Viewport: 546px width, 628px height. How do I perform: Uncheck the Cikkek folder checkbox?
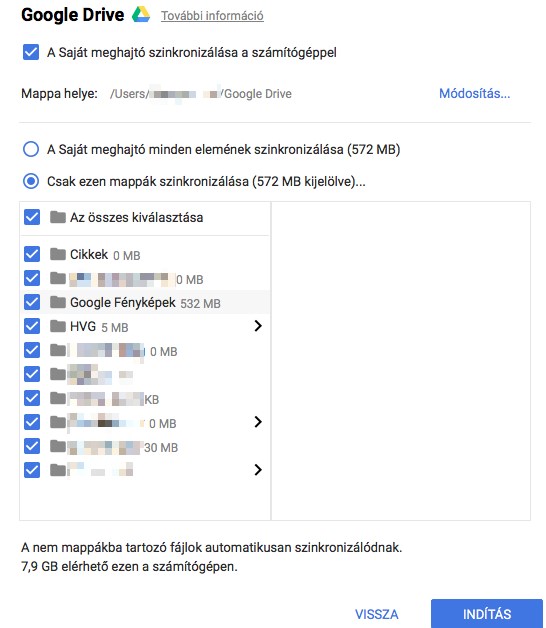(32, 254)
